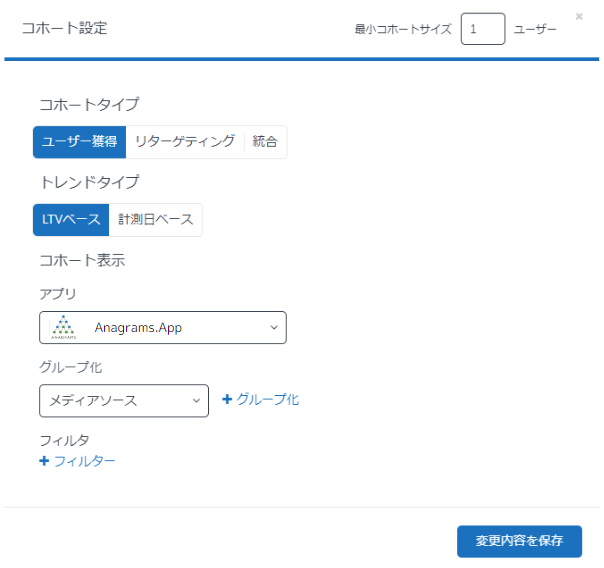Click the コホート設定 dialog title

click(x=64, y=28)
